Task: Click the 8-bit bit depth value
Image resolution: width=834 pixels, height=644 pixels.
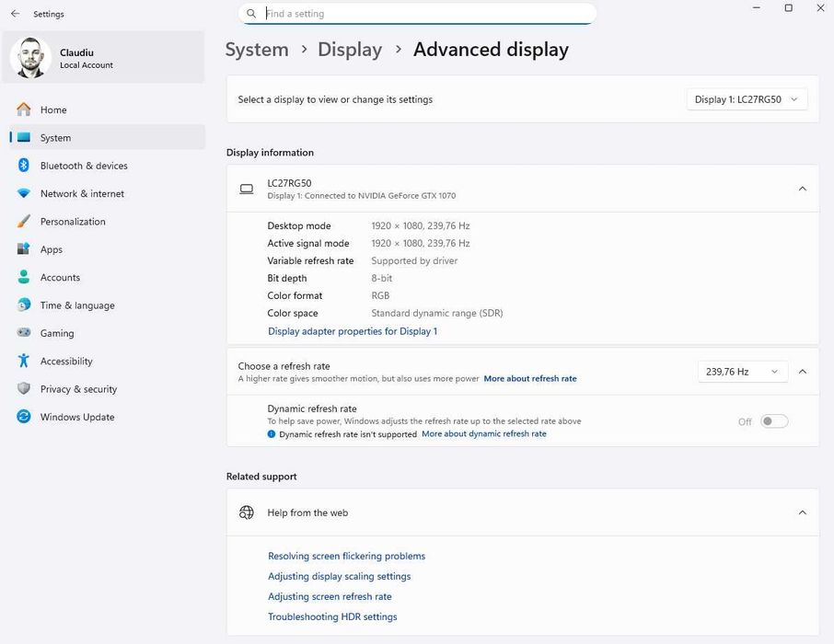Action: 381,278
